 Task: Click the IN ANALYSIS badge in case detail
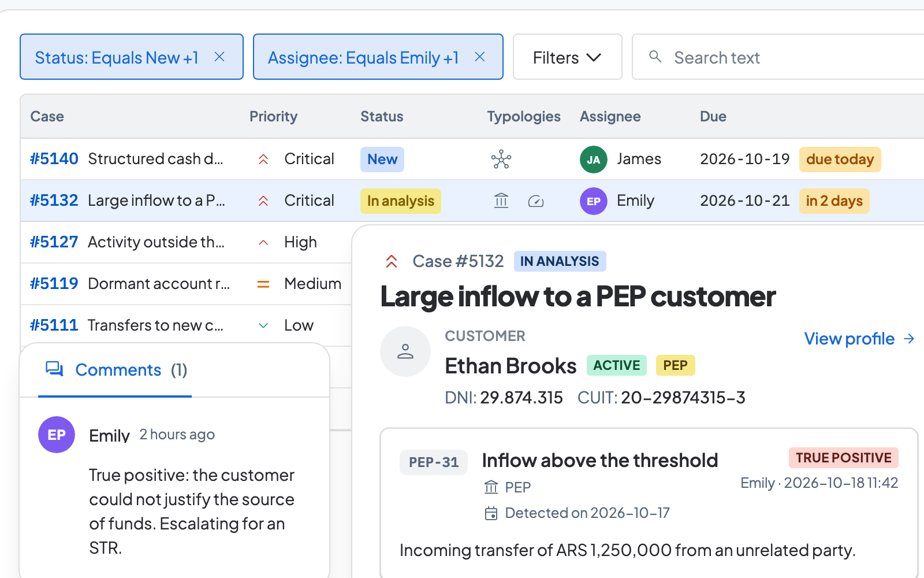click(560, 261)
